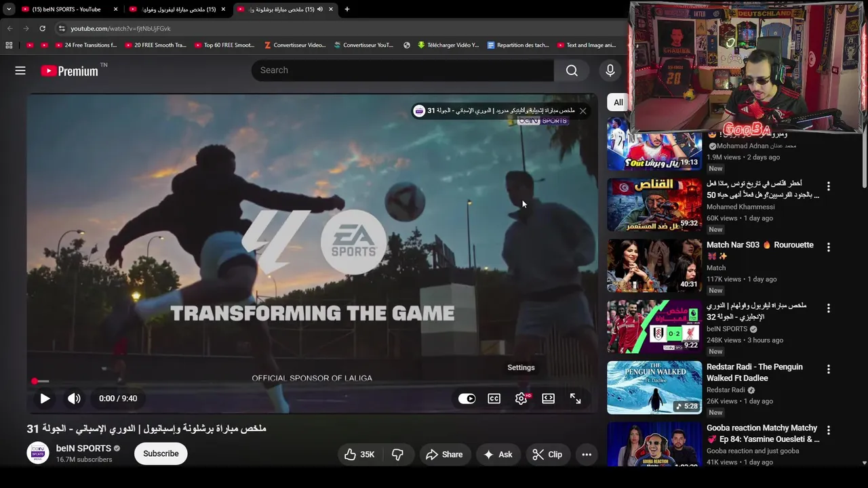Close the second browser tab
The width and height of the screenshot is (868, 488).
(x=223, y=9)
